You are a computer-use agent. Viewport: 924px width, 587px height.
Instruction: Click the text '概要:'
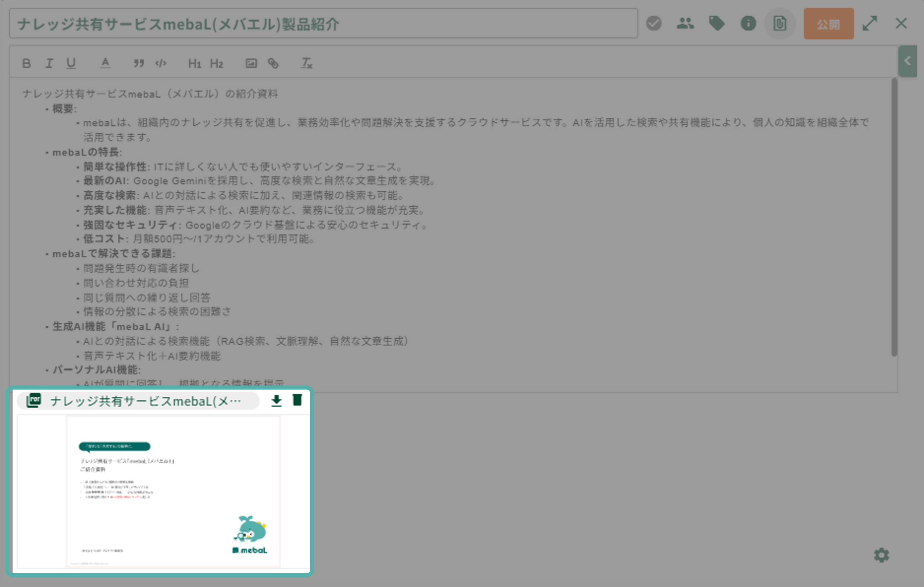65,109
